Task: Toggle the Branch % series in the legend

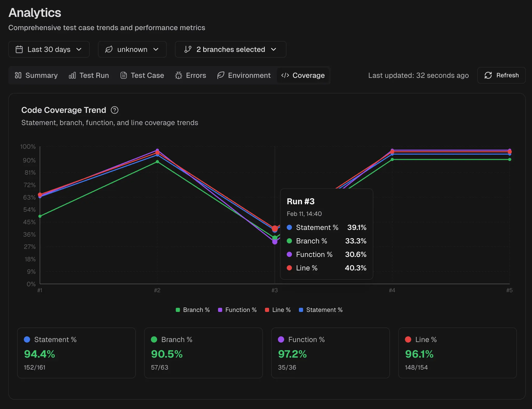Action: [193, 310]
